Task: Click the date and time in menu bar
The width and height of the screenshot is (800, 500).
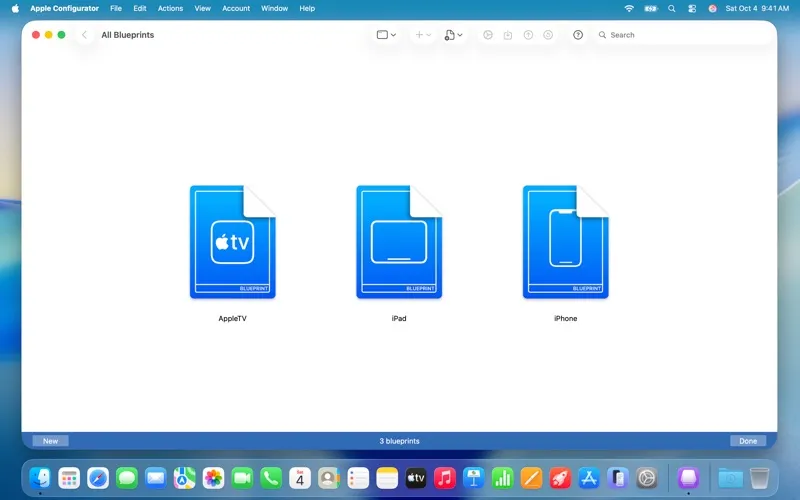Action: click(757, 8)
